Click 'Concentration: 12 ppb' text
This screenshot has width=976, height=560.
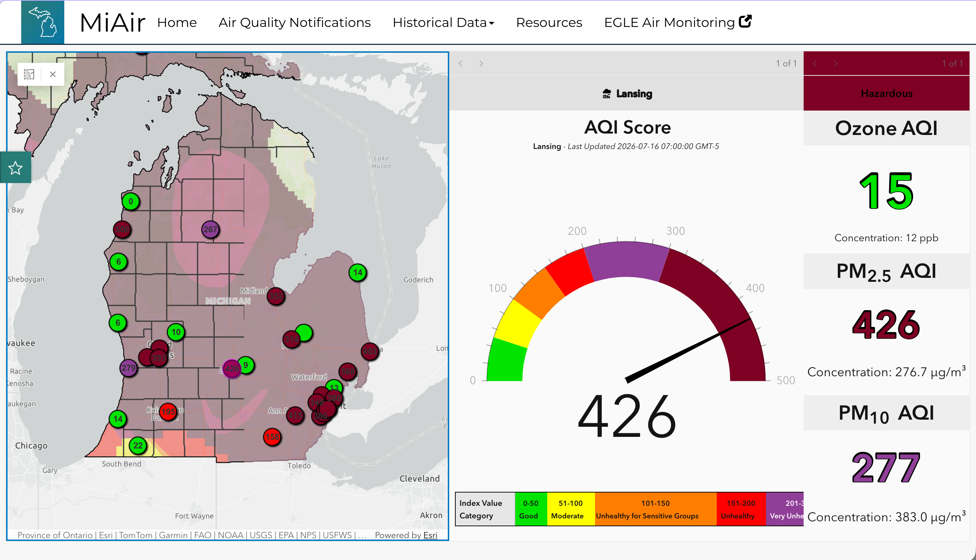click(886, 238)
